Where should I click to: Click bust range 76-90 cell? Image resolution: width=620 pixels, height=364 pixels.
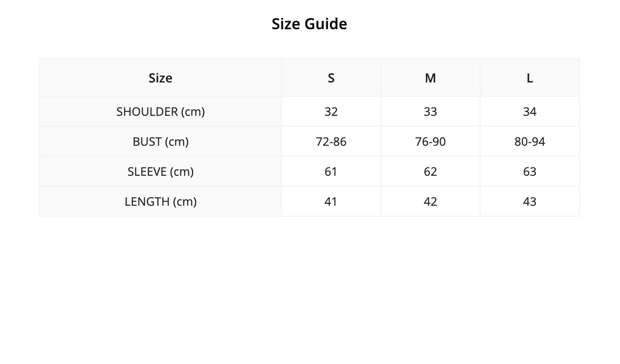tap(430, 141)
